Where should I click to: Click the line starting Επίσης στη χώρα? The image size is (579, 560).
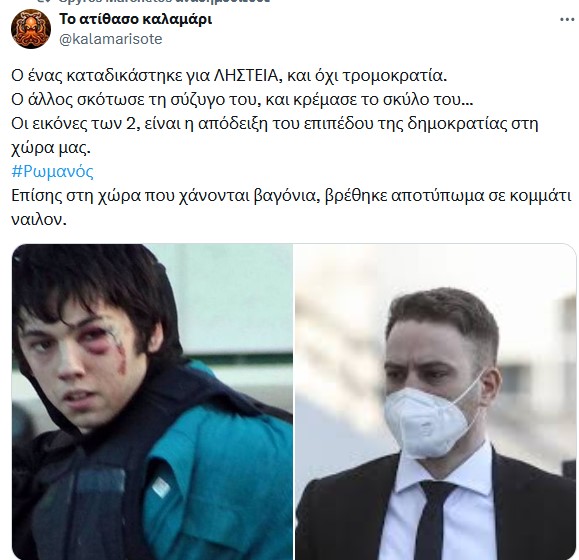coord(291,196)
